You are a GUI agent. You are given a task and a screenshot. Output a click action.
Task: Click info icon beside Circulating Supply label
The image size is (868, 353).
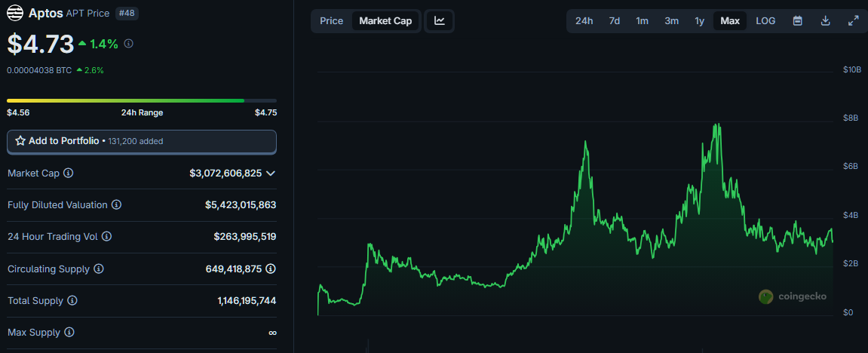[98, 269]
